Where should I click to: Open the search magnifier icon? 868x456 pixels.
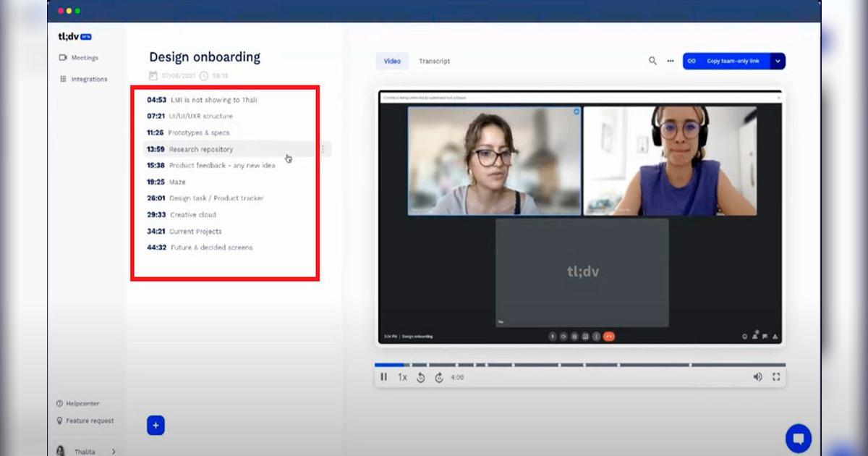coord(652,61)
